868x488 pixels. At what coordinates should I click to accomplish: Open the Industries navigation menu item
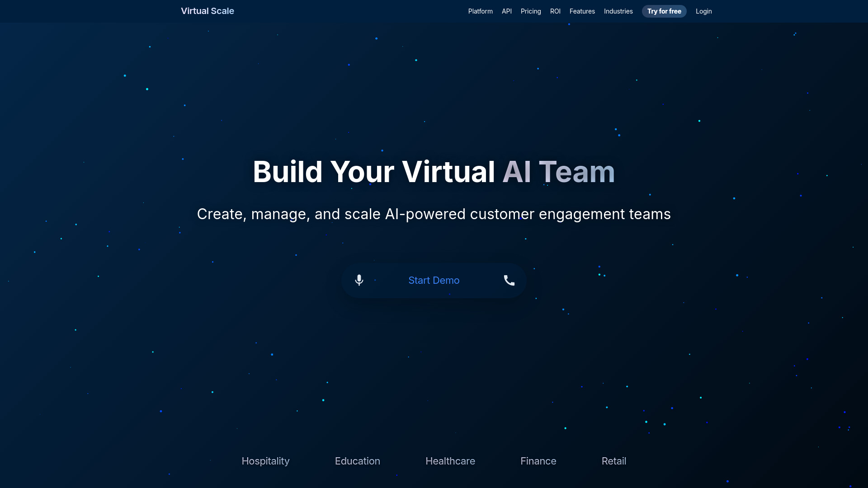(618, 11)
